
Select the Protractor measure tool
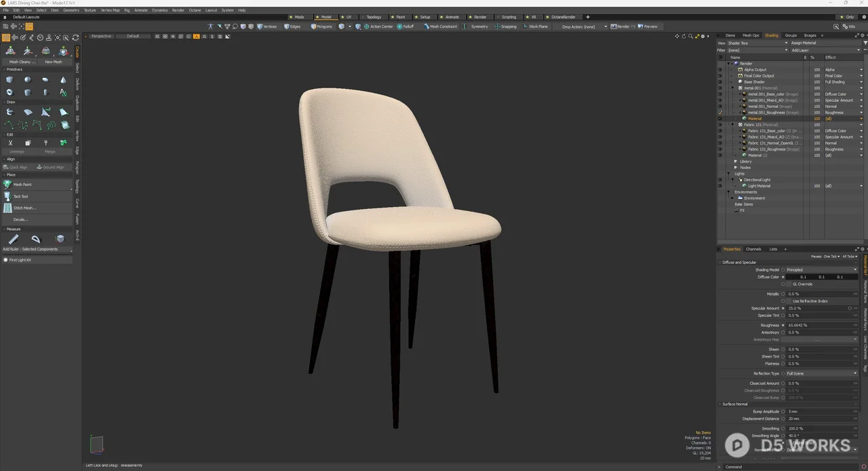click(x=36, y=239)
